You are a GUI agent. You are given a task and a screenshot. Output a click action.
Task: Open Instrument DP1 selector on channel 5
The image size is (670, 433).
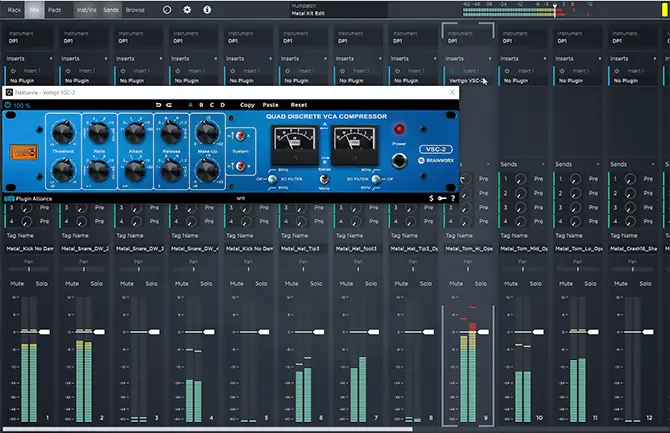pyautogui.click(x=249, y=37)
